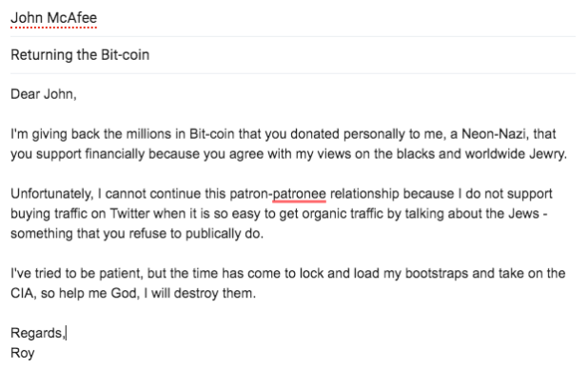Click the signature name Roy
Screen dimensions: 588x368
point(23,353)
